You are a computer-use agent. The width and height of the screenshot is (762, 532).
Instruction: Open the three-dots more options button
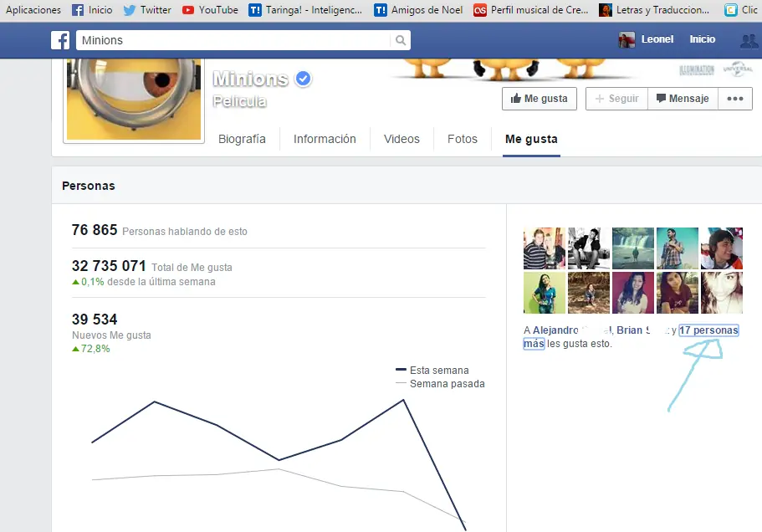point(734,99)
